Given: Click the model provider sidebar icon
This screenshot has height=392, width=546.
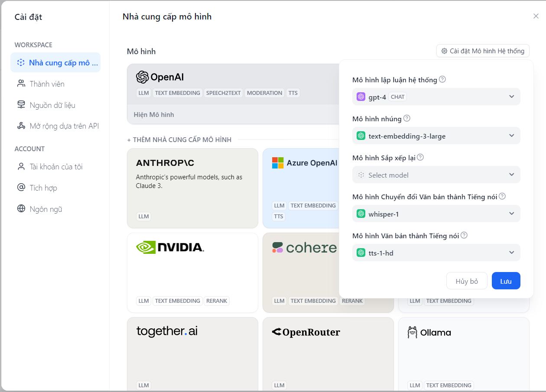Looking at the screenshot, I should 21,62.
